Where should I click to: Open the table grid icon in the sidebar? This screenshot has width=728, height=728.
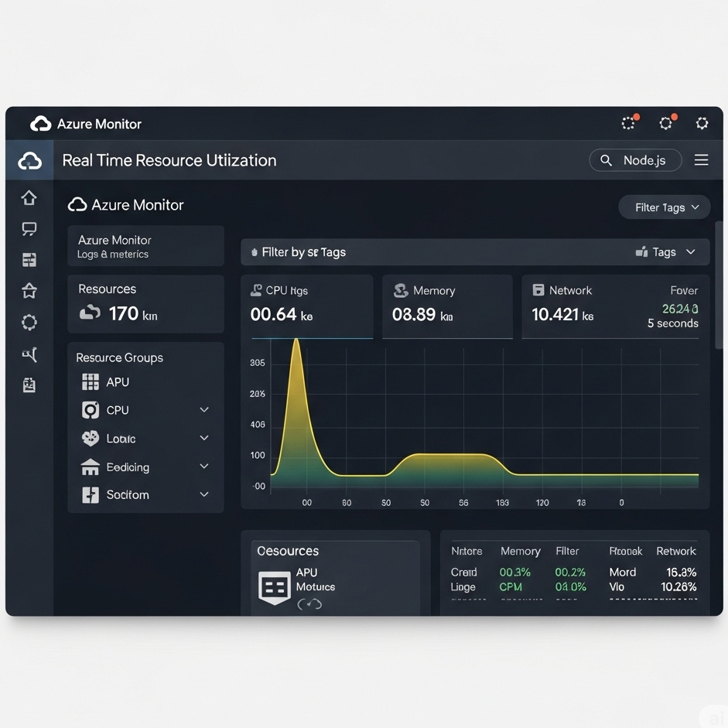pyautogui.click(x=29, y=260)
